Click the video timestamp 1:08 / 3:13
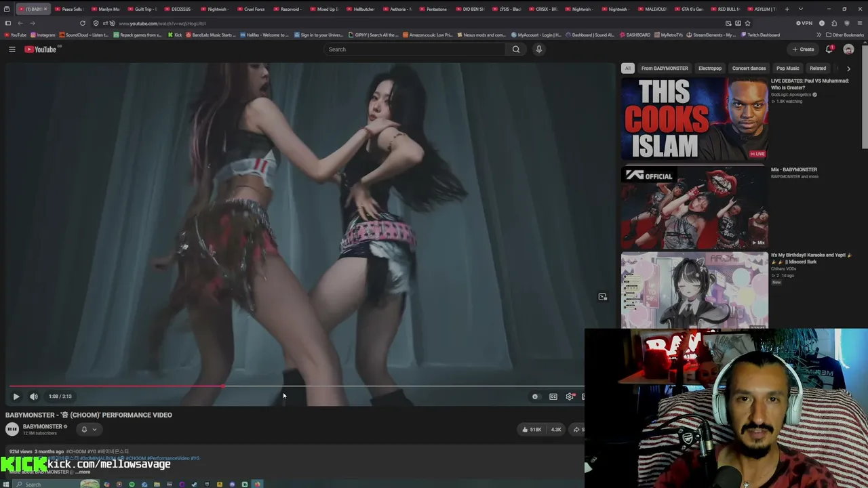Image resolution: width=868 pixels, height=488 pixels. 60,396
